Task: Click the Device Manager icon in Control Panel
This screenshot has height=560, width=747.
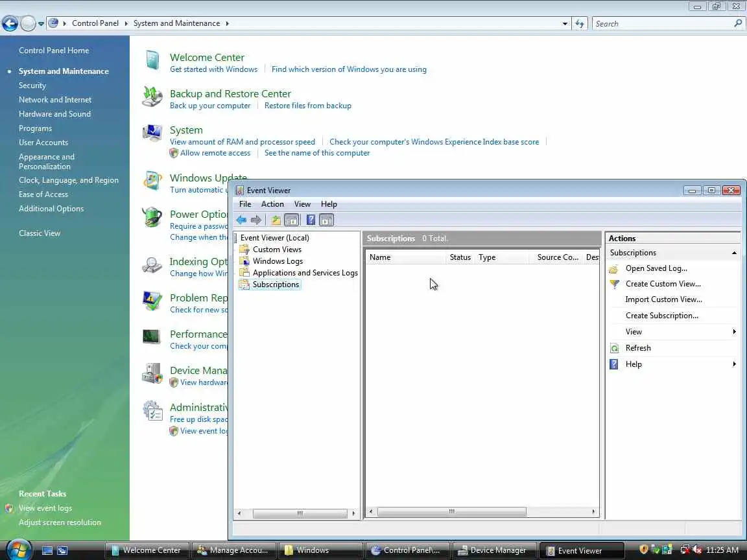Action: pyautogui.click(x=152, y=374)
